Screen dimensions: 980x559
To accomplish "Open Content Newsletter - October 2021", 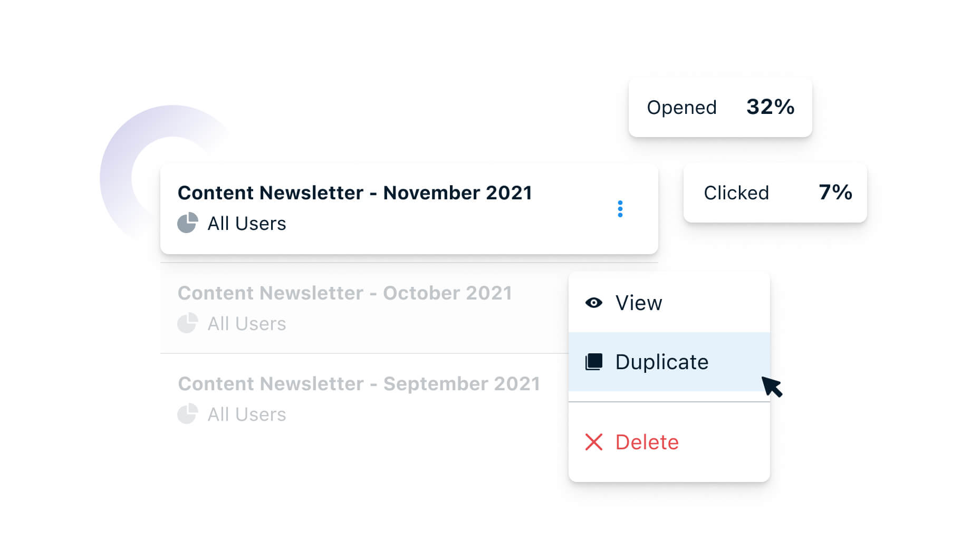I will (344, 293).
